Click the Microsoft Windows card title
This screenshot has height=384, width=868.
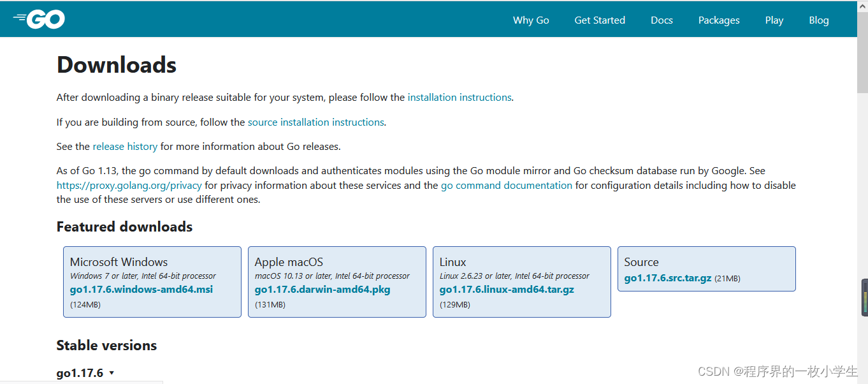click(119, 262)
